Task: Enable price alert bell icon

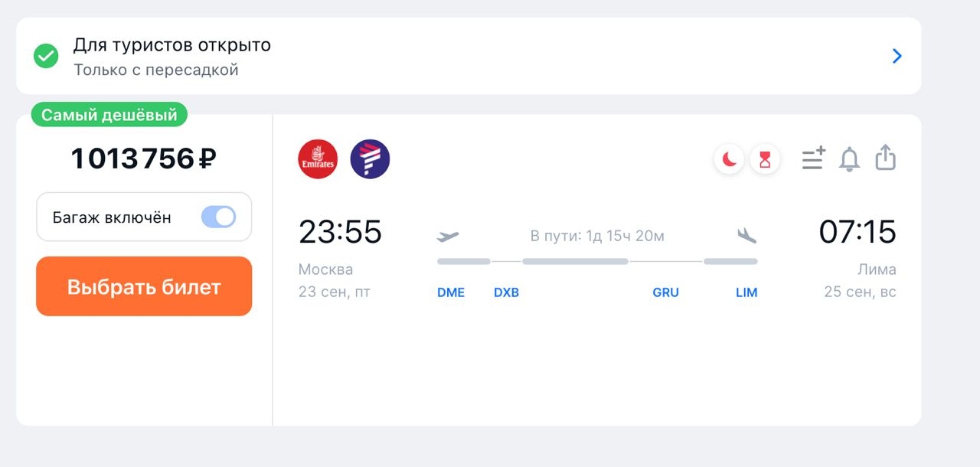Action: (x=849, y=159)
